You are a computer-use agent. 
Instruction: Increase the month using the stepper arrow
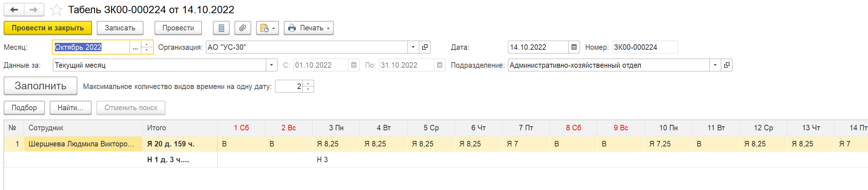point(147,44)
